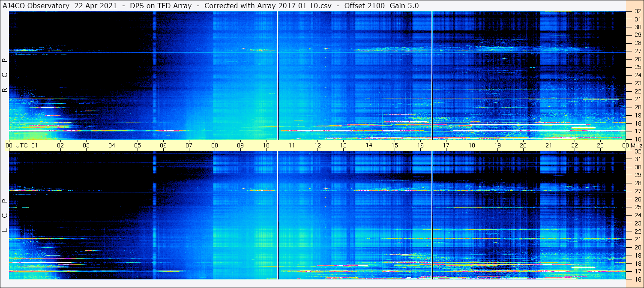
Task: Select hour label '07' on time axis
Action: click(189, 145)
